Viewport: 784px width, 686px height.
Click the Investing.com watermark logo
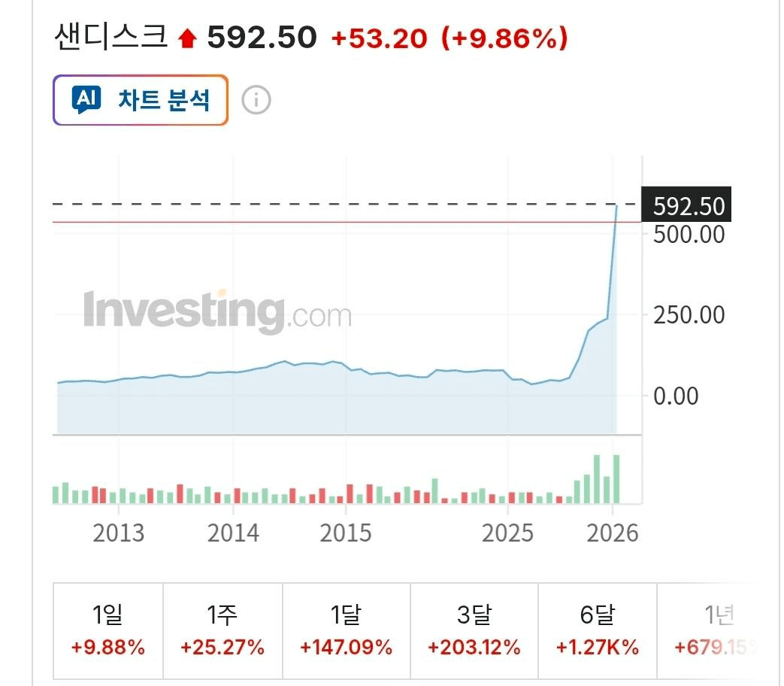coord(217,311)
